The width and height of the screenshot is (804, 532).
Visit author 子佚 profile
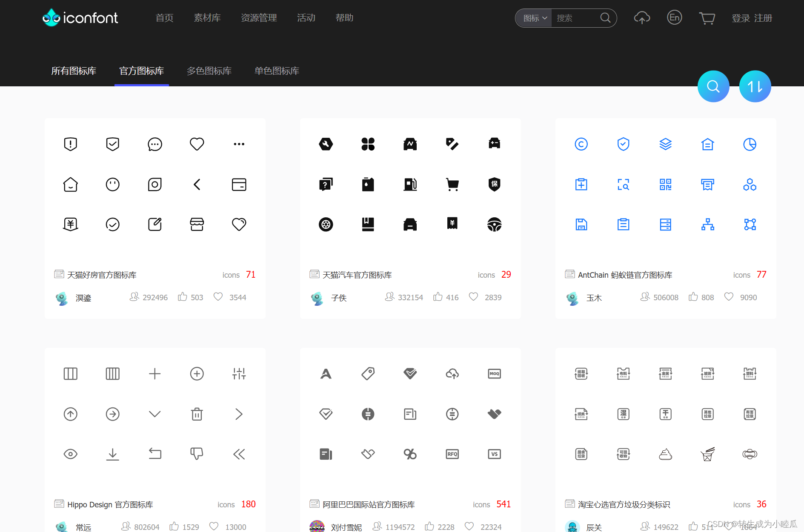339,298
